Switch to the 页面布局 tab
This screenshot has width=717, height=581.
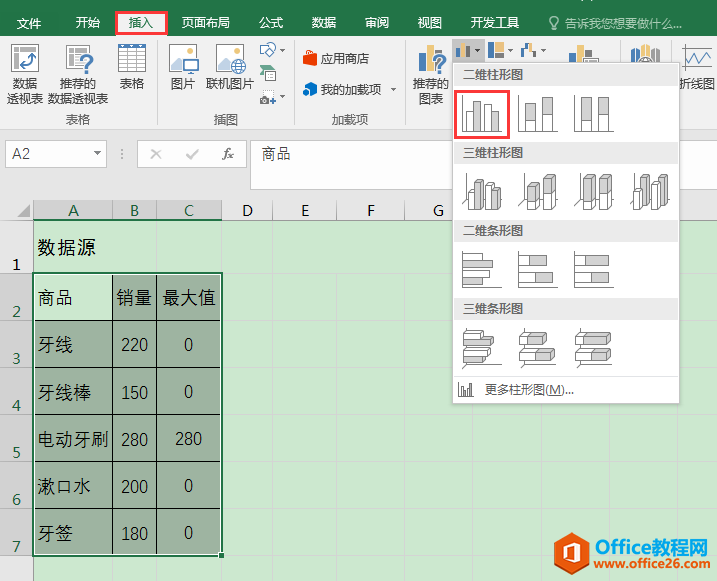[x=205, y=22]
